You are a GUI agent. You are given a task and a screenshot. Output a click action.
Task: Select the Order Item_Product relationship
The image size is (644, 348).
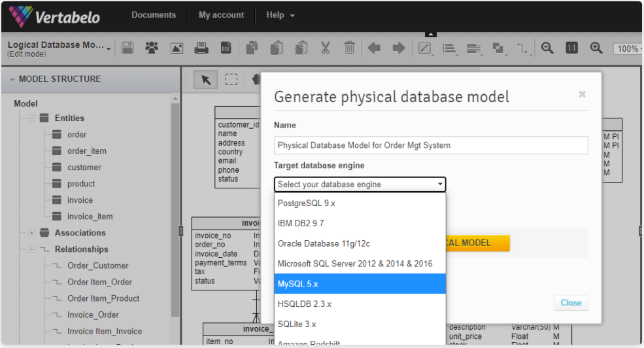(x=103, y=299)
